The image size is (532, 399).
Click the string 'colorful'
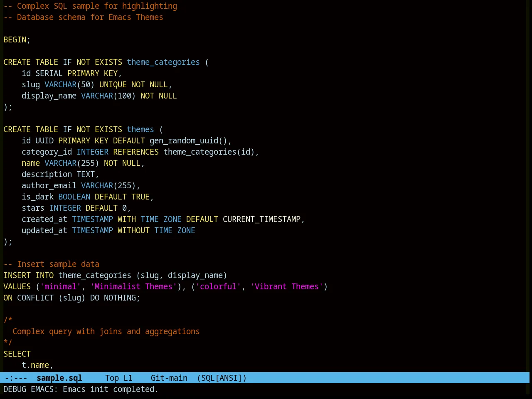[218, 286]
